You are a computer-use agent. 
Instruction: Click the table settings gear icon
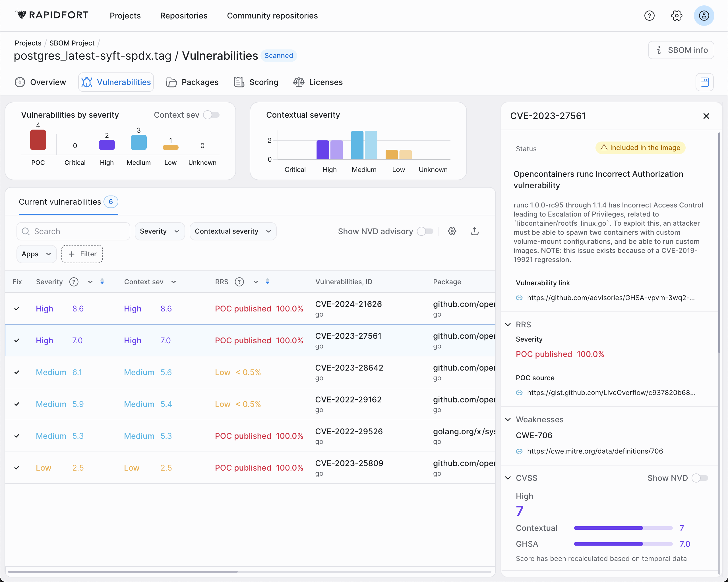pyautogui.click(x=452, y=231)
